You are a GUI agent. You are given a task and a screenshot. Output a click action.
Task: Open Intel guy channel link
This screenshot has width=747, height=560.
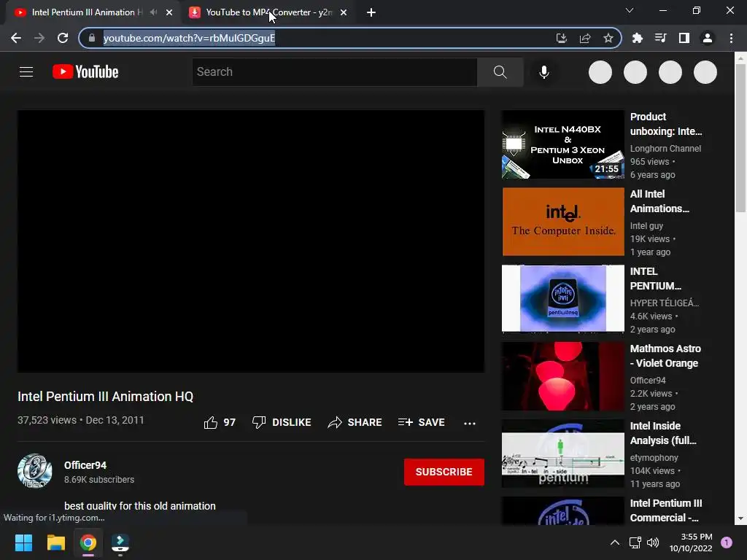[646, 226]
